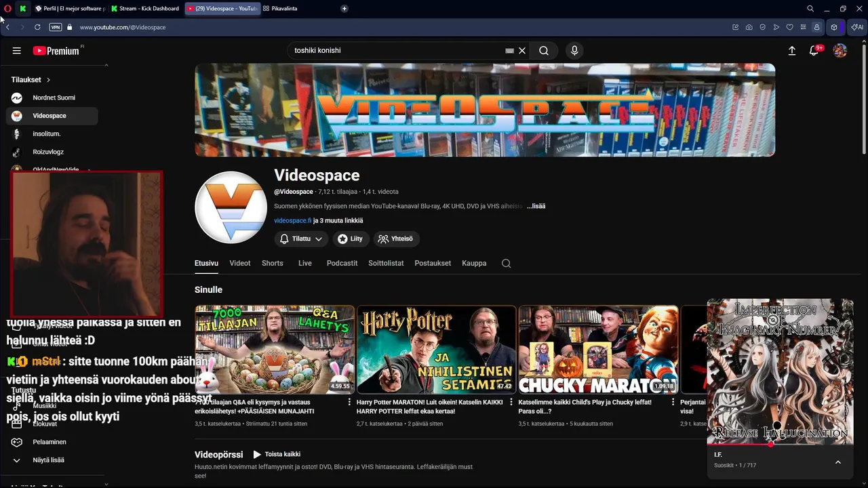Reload the current page

[x=37, y=27]
